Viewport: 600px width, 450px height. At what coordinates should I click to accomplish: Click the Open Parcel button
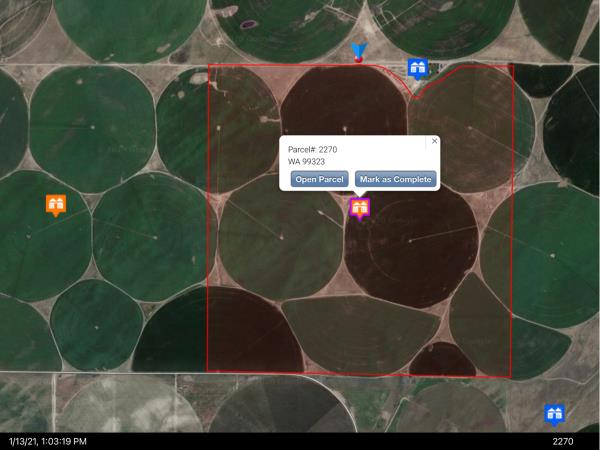tap(320, 180)
